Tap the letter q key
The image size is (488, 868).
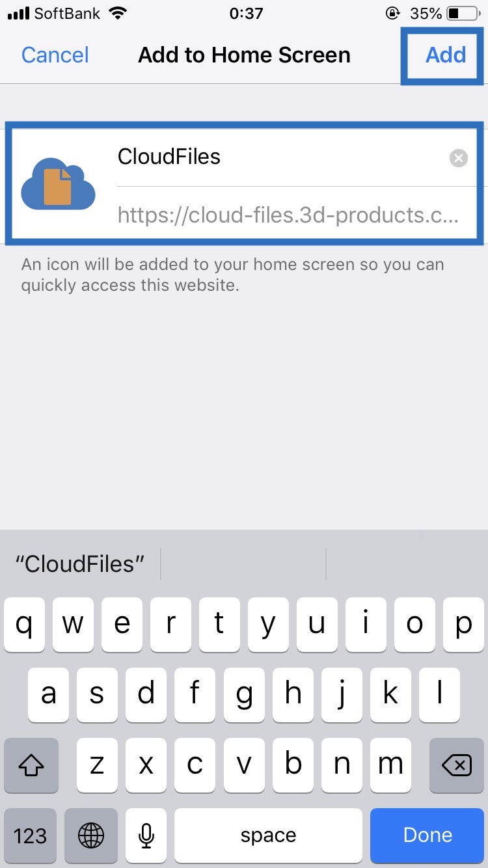coord(24,625)
